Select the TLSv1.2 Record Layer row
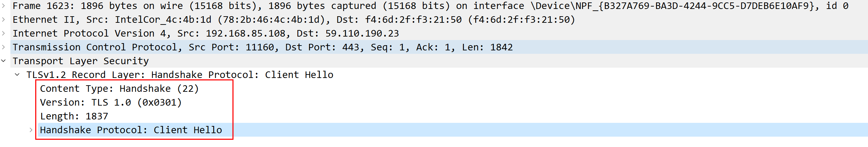Screen dimensions: 868x147 (180, 75)
